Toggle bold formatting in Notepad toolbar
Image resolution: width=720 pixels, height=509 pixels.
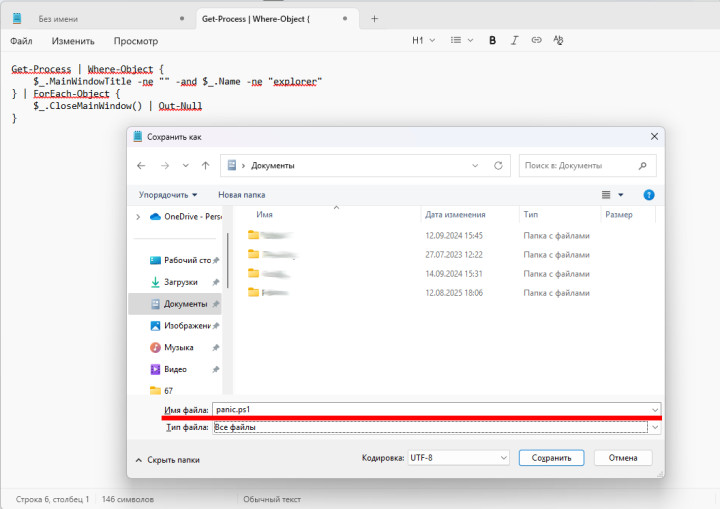pos(492,41)
